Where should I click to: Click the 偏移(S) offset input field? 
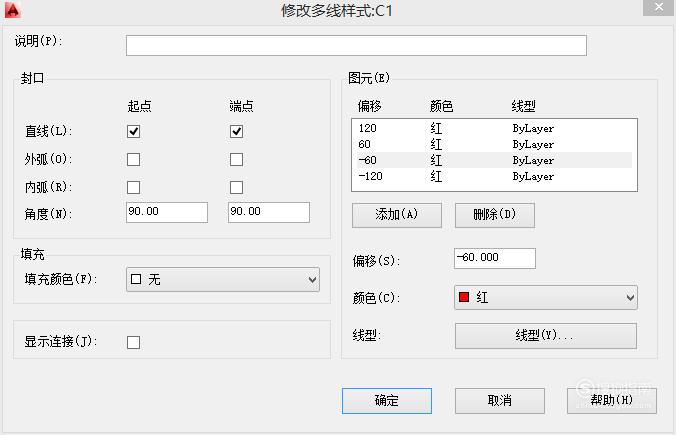click(x=495, y=258)
